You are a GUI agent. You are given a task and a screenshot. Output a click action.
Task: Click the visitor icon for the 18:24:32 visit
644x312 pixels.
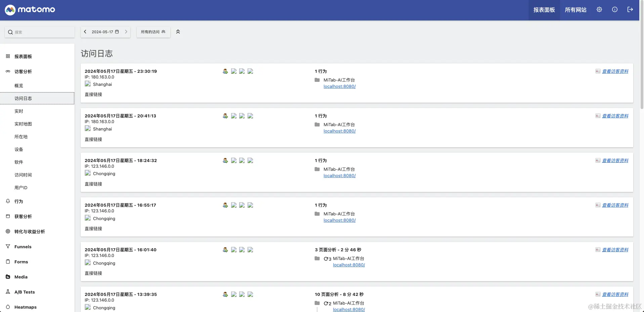coord(225,160)
